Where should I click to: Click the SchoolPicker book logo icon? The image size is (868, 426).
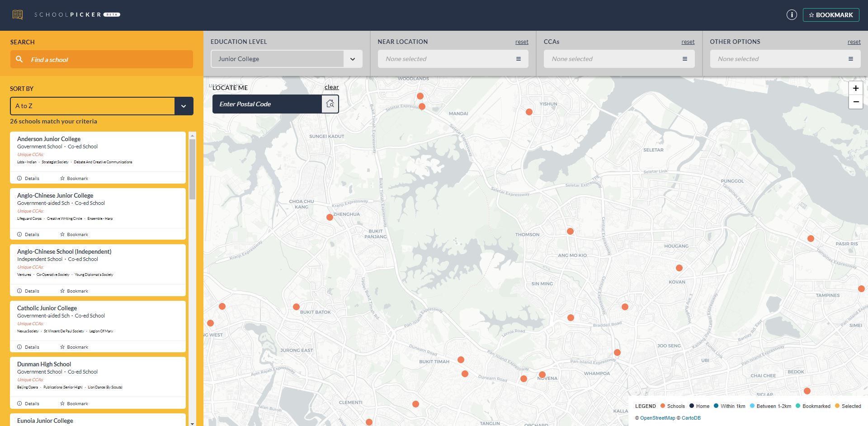point(18,15)
